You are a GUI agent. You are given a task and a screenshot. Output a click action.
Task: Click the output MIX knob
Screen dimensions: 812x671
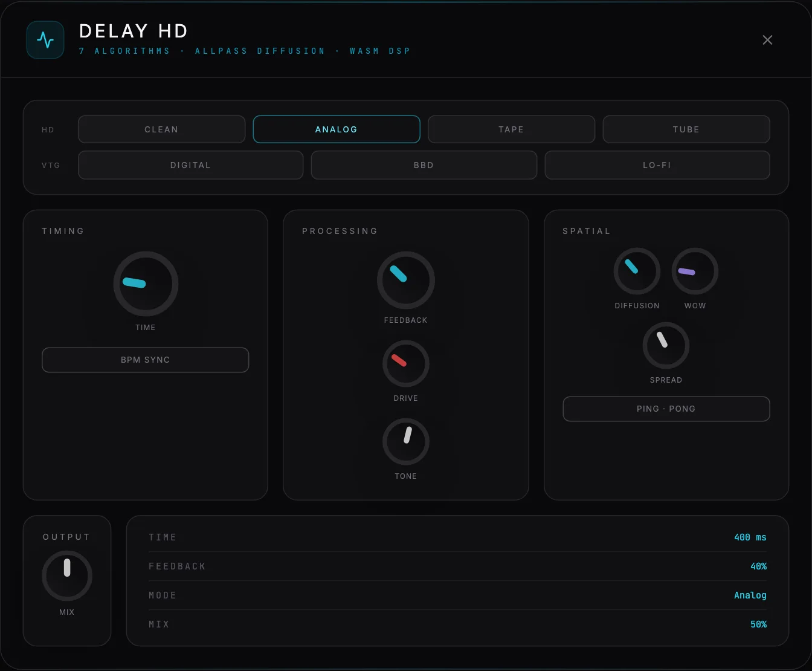pyautogui.click(x=67, y=576)
